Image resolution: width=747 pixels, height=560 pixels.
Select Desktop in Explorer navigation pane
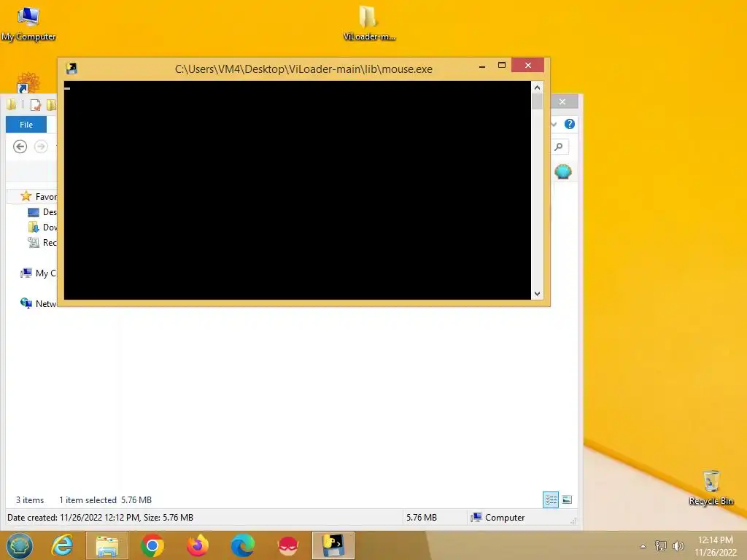42,212
